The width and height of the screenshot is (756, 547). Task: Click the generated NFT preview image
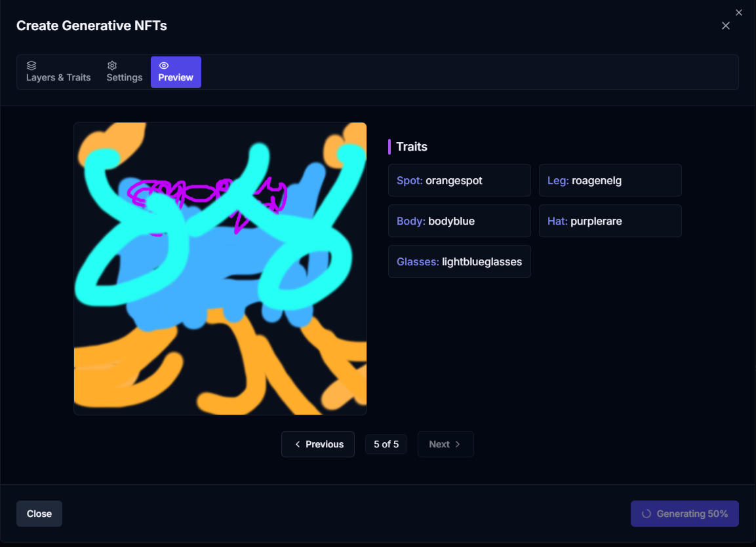pos(220,269)
